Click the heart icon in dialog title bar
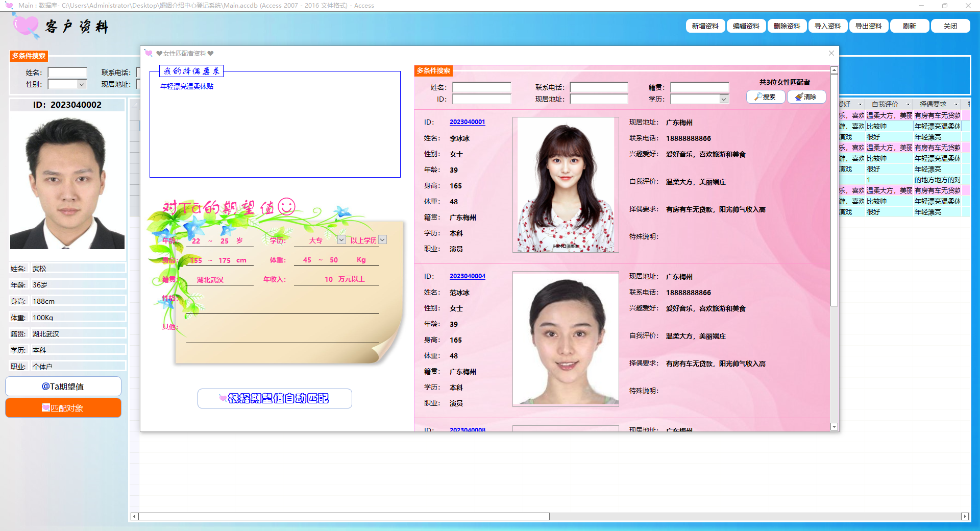The width and height of the screenshot is (980, 531). click(149, 53)
